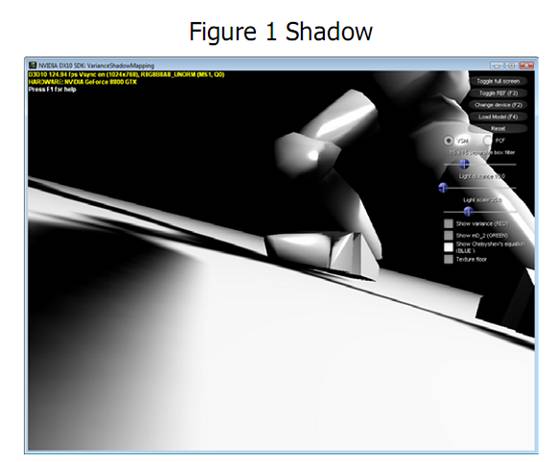The height and width of the screenshot is (462, 553).
Task: Click the window title bar text
Action: 96,66
